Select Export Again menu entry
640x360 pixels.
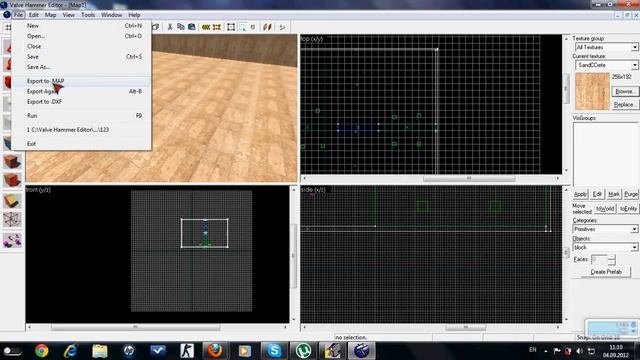coord(81,91)
